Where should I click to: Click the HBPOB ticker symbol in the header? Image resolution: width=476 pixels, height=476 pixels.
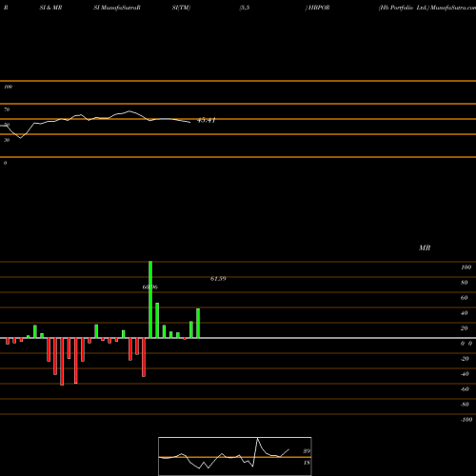319,8
